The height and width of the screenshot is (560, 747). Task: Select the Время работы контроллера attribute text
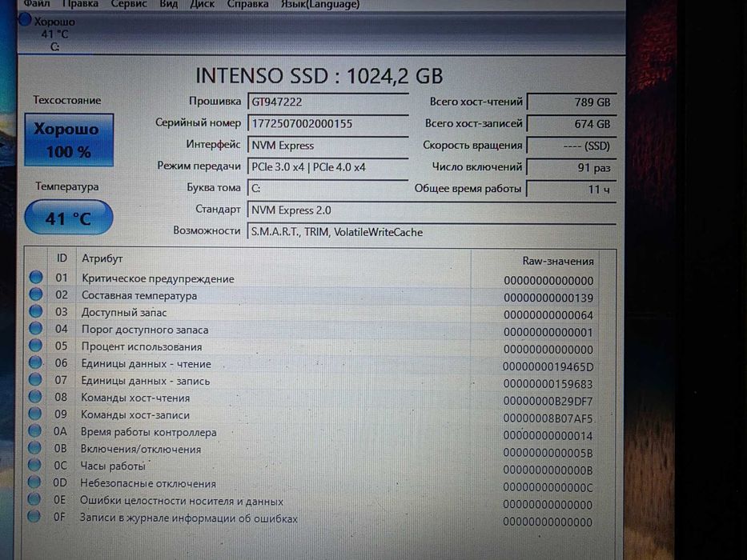pos(148,432)
